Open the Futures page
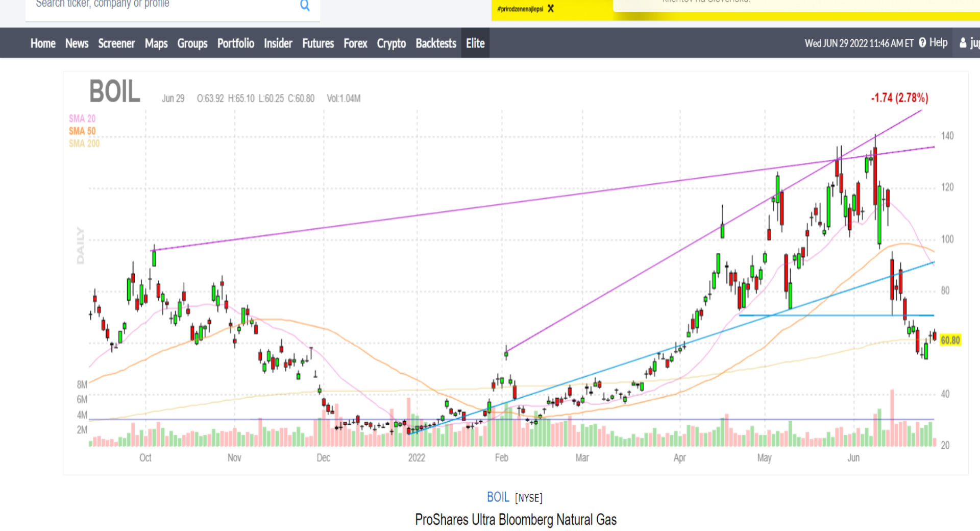 tap(318, 43)
